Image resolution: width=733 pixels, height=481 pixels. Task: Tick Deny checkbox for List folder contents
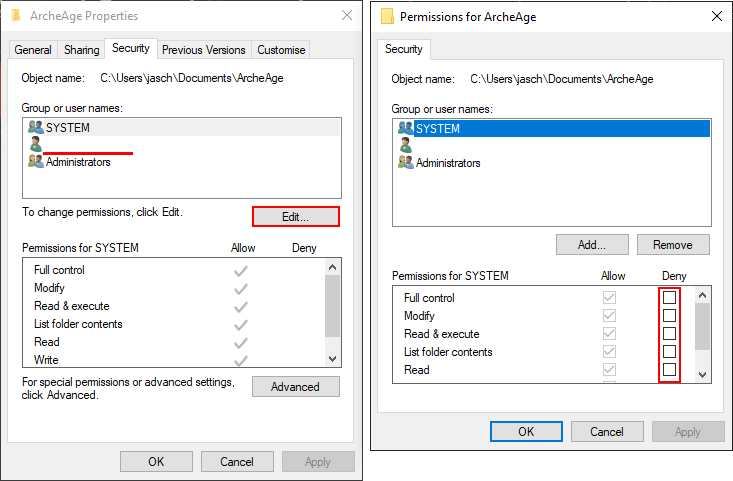(x=669, y=352)
